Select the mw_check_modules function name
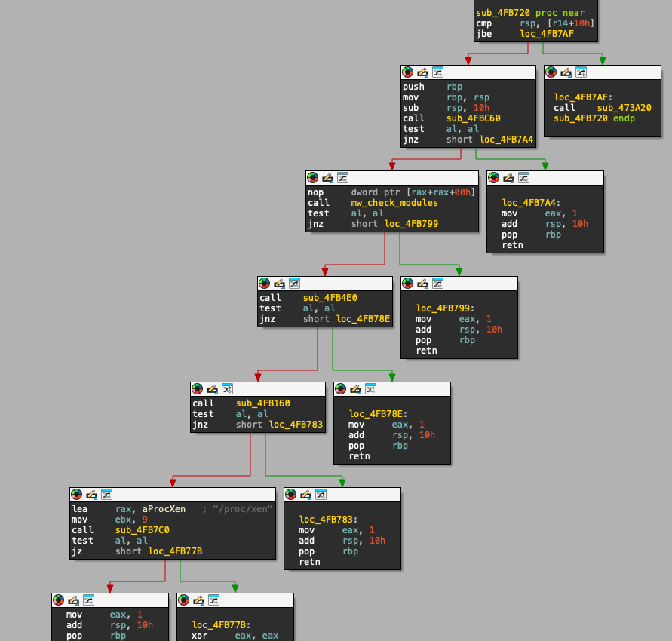Image resolution: width=672 pixels, height=641 pixels. (x=394, y=203)
